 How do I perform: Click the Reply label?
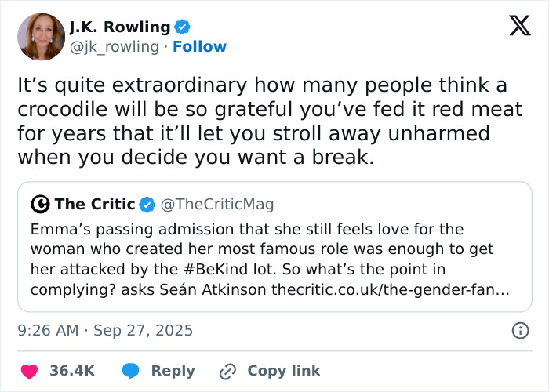point(173,371)
